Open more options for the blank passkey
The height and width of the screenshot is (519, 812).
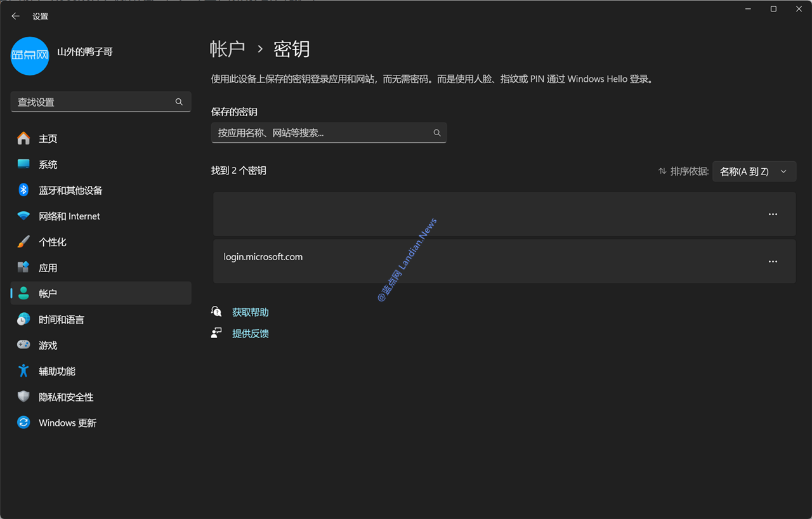pos(773,214)
